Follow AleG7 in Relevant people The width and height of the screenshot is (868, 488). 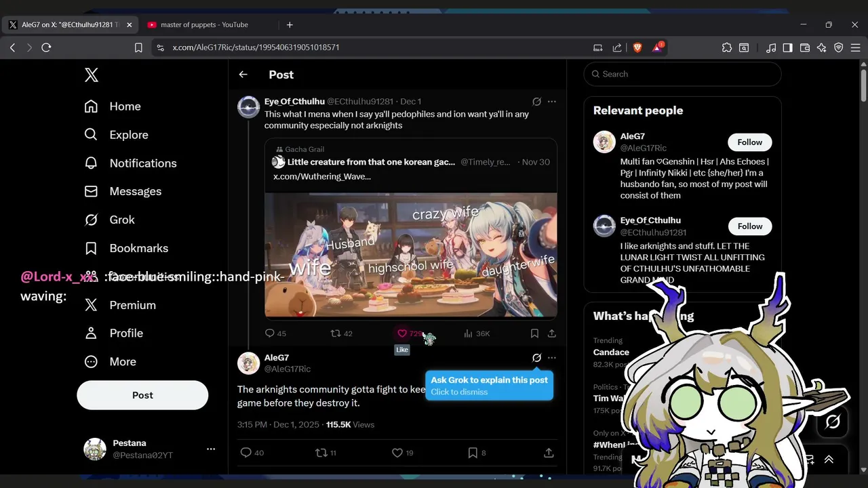click(750, 142)
